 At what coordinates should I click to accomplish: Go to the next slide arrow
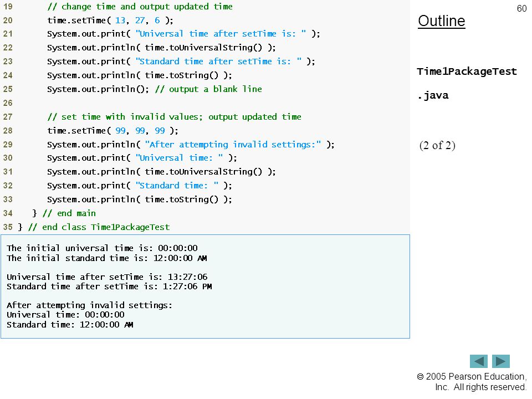point(501,361)
